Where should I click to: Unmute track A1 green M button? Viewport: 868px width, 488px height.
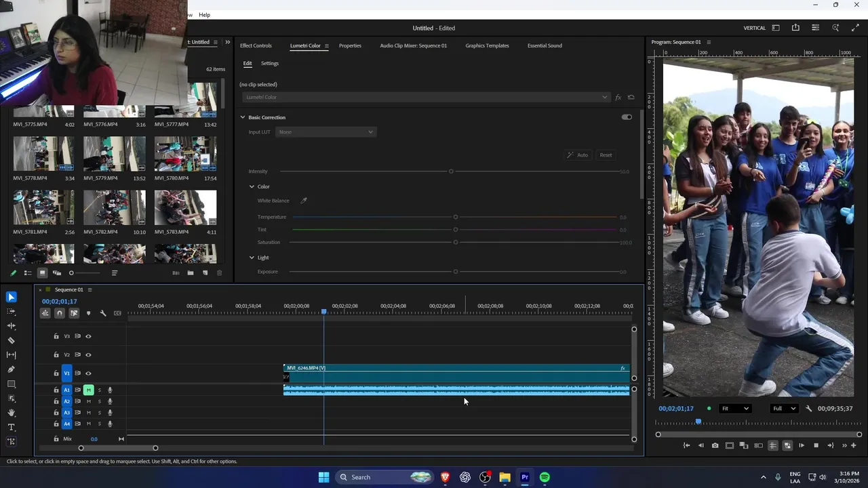click(88, 390)
